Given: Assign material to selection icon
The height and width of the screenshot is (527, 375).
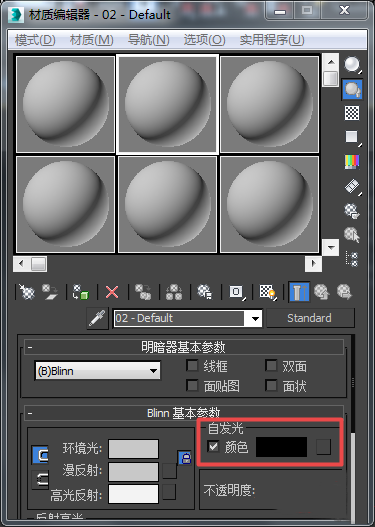Looking at the screenshot, I should [x=81, y=292].
